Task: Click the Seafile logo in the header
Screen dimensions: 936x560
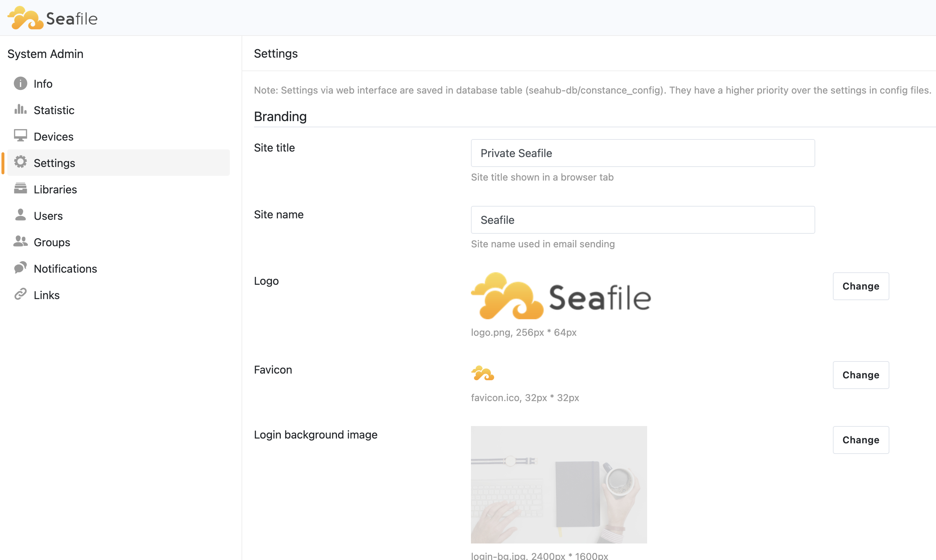Action: 52,18
